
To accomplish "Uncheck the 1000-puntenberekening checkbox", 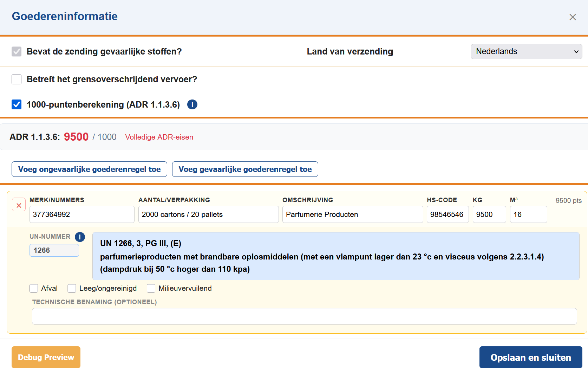I will (17, 104).
